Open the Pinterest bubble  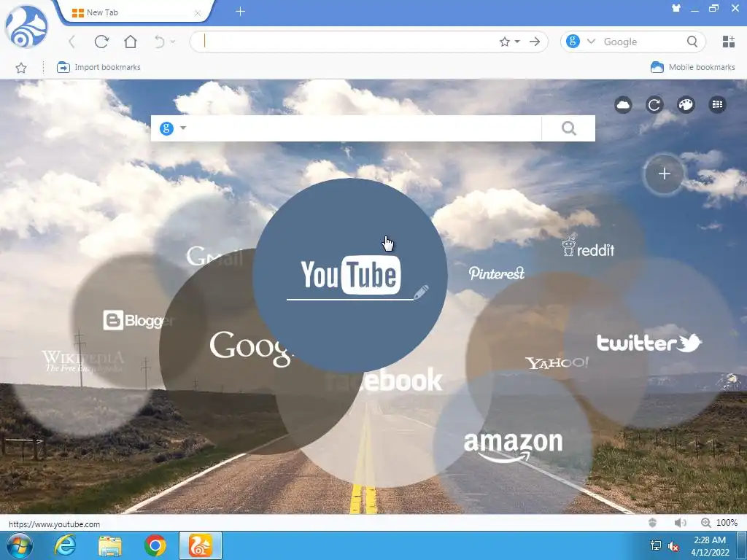click(496, 273)
